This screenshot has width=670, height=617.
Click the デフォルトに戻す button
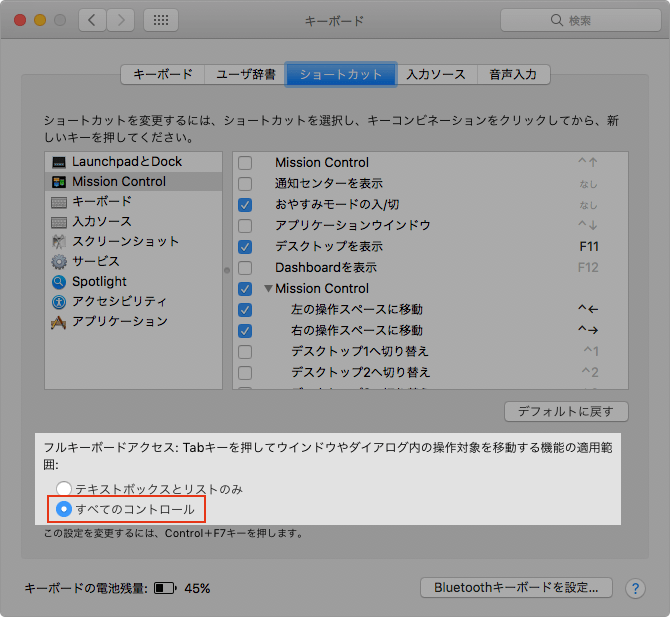566,411
